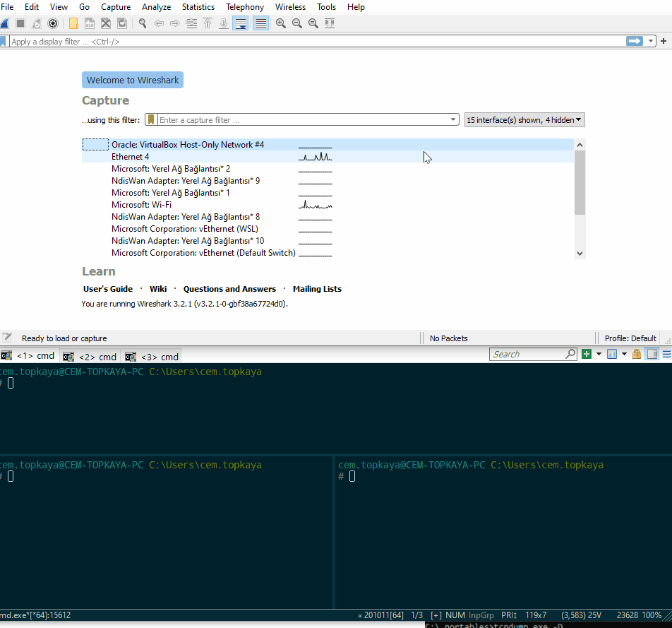Viewport: 672px width, 628px height.
Task: Open capture options gear icon
Action: click(53, 23)
